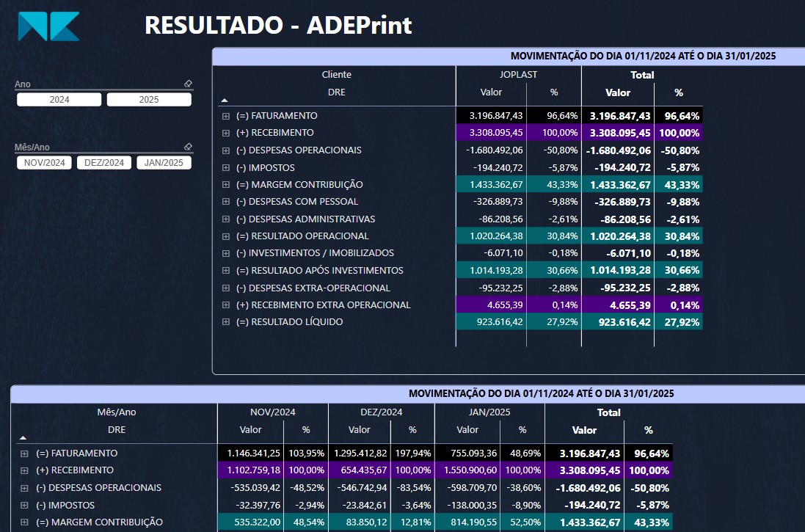Select JAN/2025 faturamento value 755.093,36
The image size is (805, 532).
click(474, 453)
